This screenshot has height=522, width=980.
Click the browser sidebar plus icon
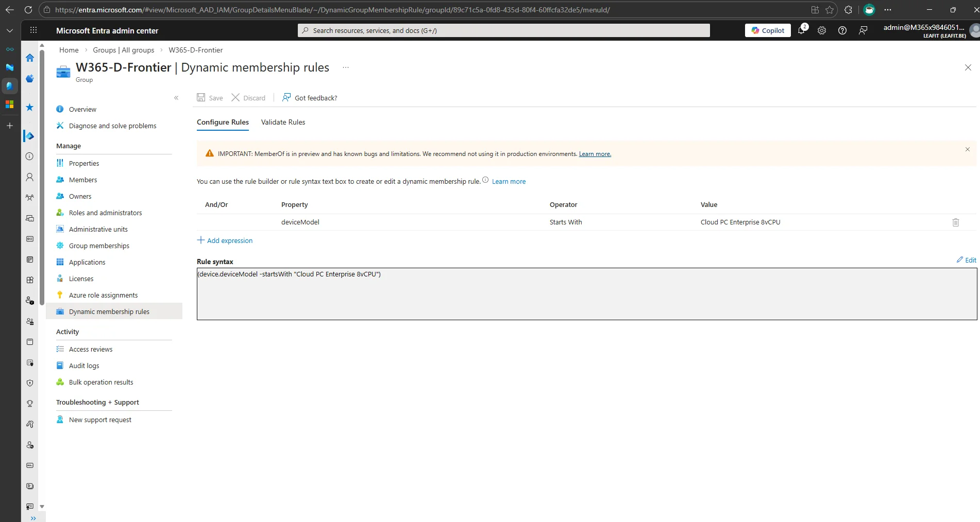[10, 126]
